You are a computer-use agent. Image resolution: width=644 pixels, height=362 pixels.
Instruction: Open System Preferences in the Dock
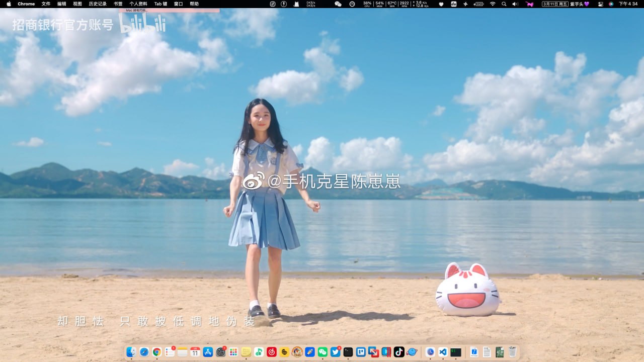[221, 352]
